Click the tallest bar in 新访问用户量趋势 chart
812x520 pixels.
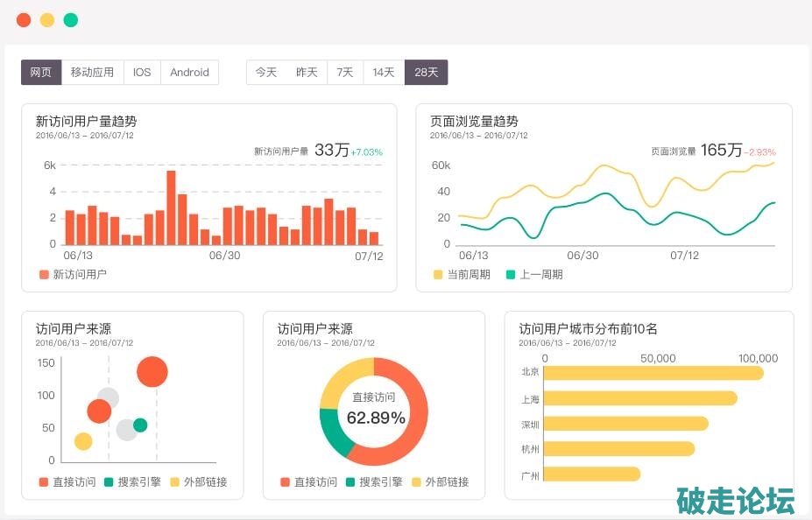(x=171, y=207)
